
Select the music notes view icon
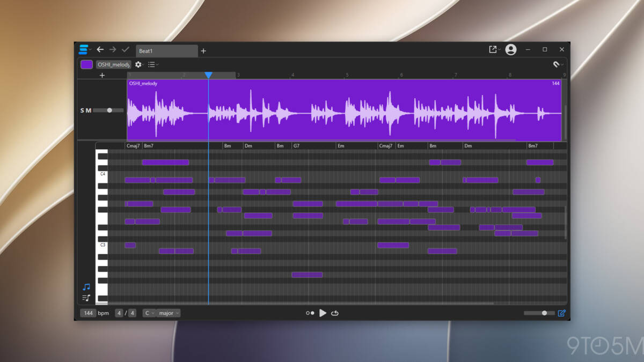point(86,287)
